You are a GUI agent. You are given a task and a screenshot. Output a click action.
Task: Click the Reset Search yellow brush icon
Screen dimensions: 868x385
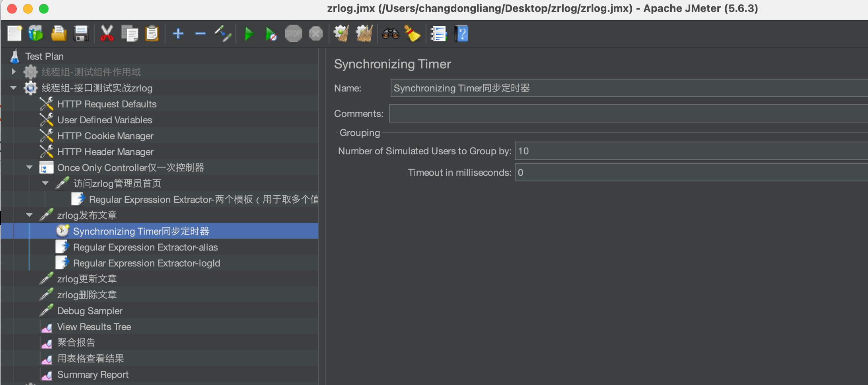413,33
